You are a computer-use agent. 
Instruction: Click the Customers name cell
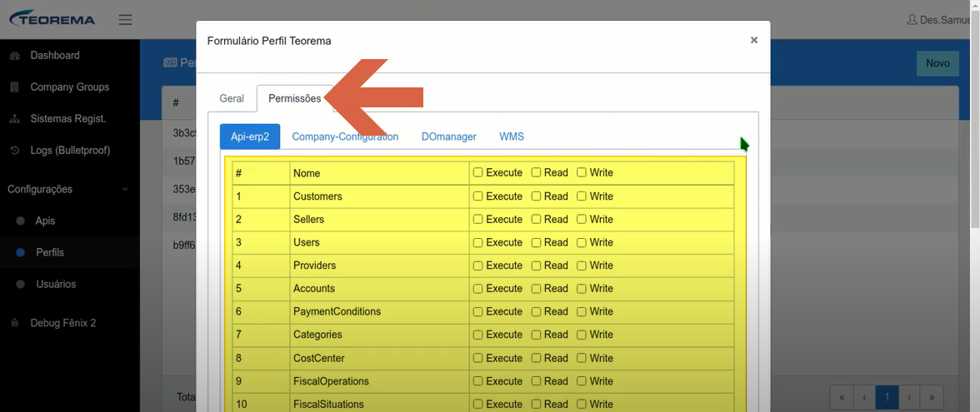[379, 196]
